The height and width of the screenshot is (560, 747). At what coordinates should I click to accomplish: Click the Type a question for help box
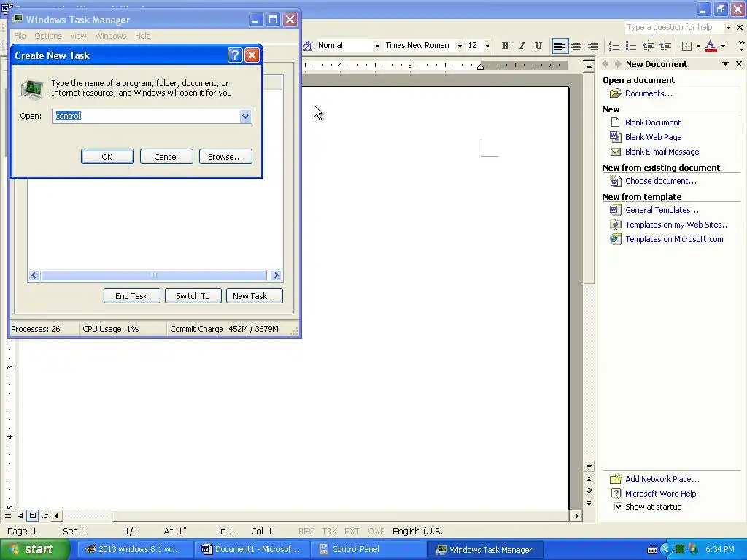[673, 27]
